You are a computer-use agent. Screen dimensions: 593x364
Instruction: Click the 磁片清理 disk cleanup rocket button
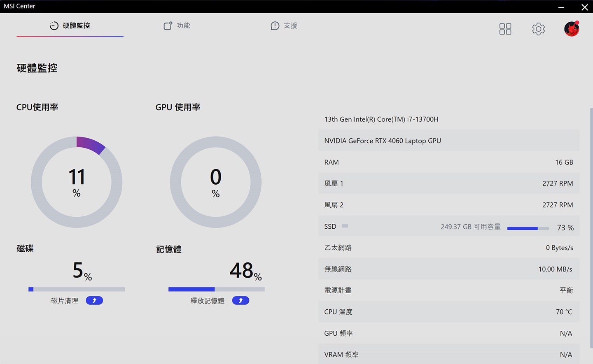tap(94, 301)
